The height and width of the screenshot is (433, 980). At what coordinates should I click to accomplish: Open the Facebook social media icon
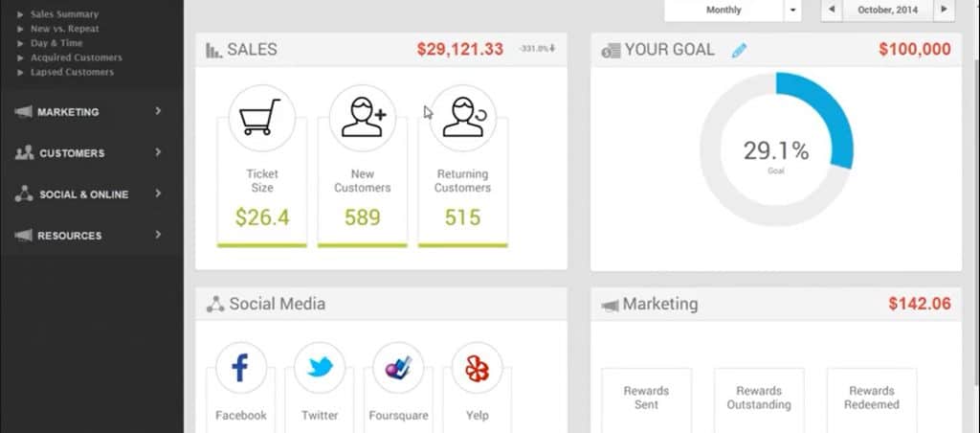pyautogui.click(x=240, y=368)
